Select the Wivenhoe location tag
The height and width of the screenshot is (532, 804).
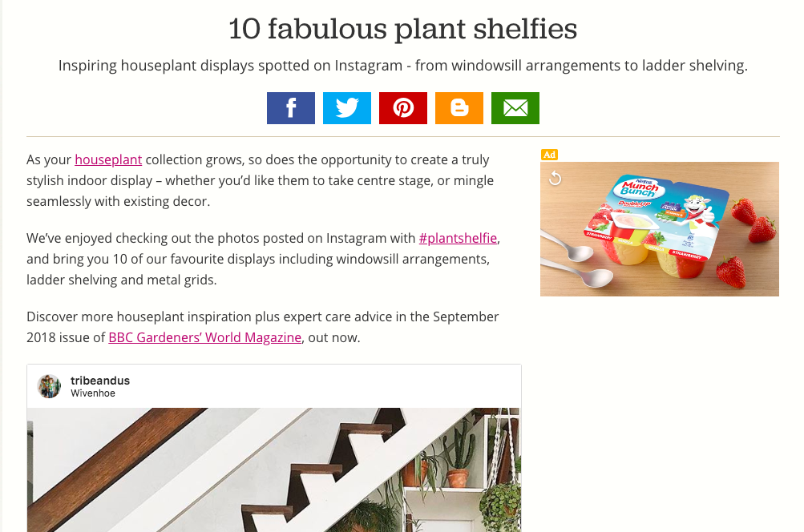coord(93,393)
